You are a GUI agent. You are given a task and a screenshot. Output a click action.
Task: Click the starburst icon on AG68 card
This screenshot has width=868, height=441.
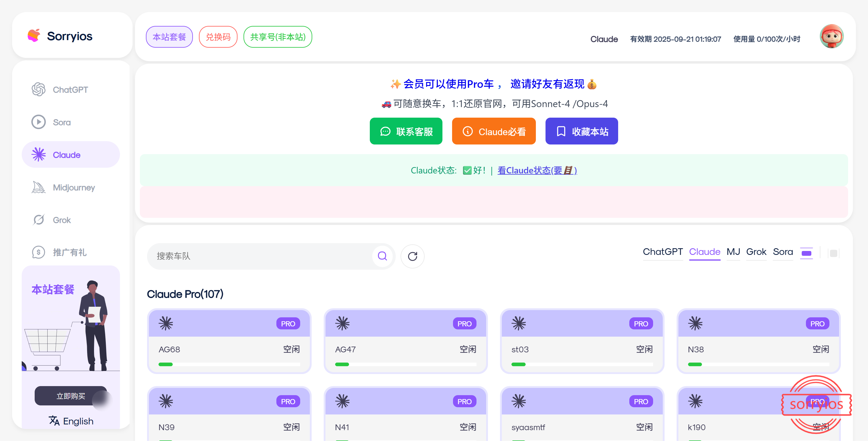click(x=166, y=323)
